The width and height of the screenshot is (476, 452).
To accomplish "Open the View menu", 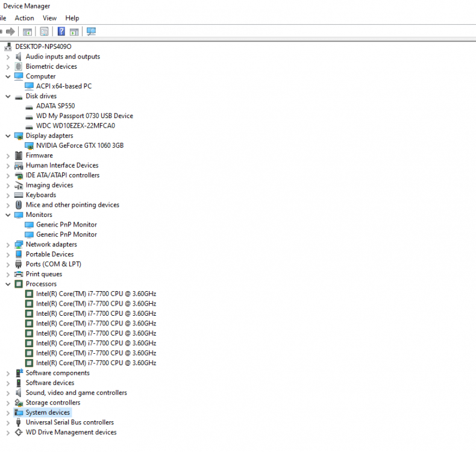I will [49, 18].
